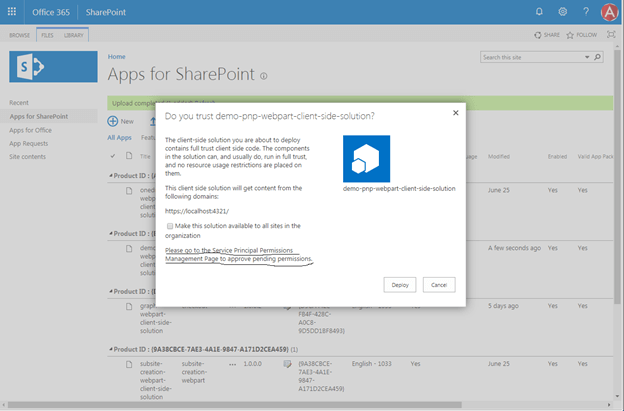
Task: Click the search magnifier icon
Action: click(597, 57)
